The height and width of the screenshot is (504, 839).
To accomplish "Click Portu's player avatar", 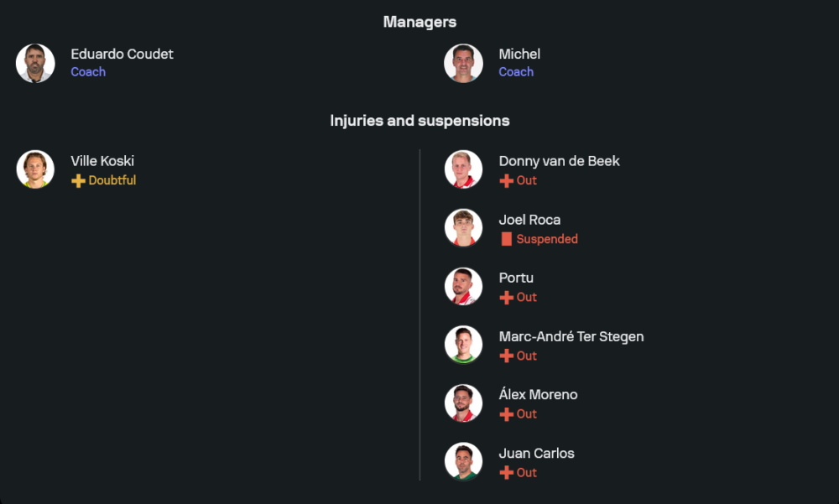I will [x=463, y=286].
